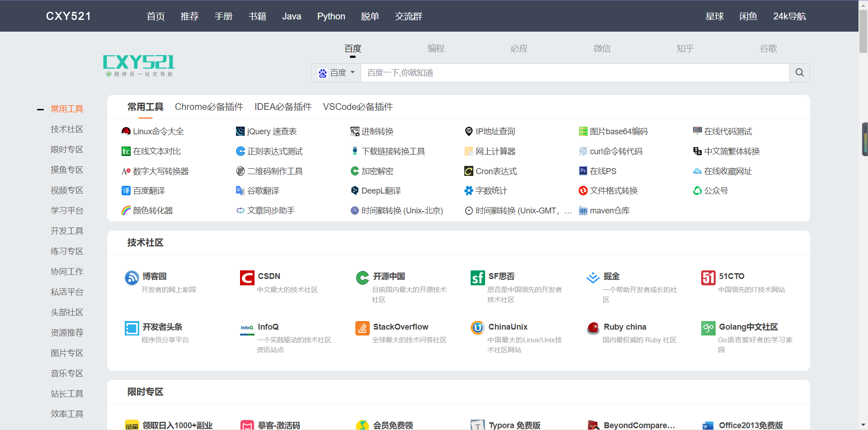
Task: Open the maven仓库 link
Action: coord(609,211)
